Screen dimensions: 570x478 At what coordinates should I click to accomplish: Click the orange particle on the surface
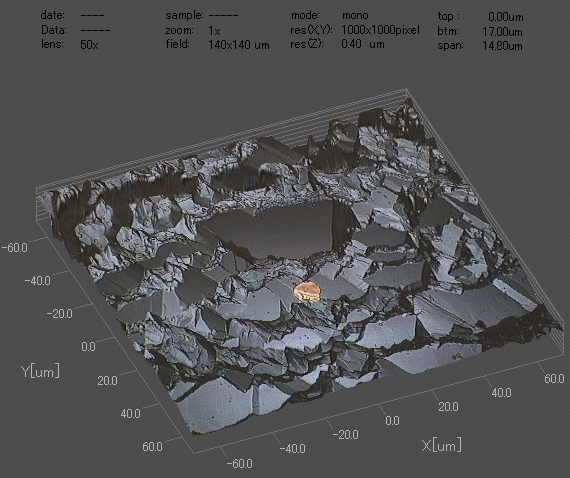[308, 292]
